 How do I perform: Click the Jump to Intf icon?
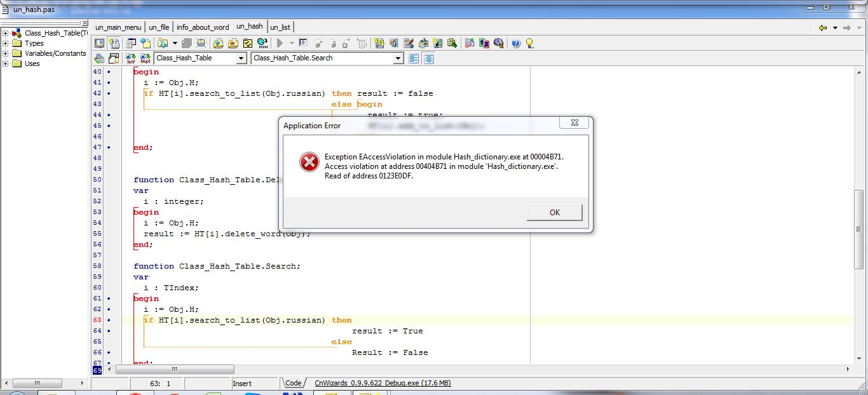click(130, 58)
